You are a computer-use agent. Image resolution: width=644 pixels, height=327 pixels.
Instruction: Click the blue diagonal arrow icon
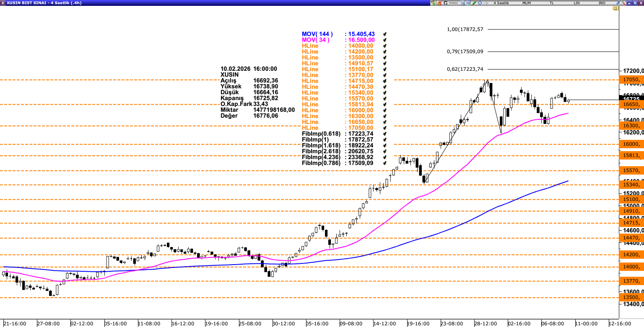[x=618, y=3]
